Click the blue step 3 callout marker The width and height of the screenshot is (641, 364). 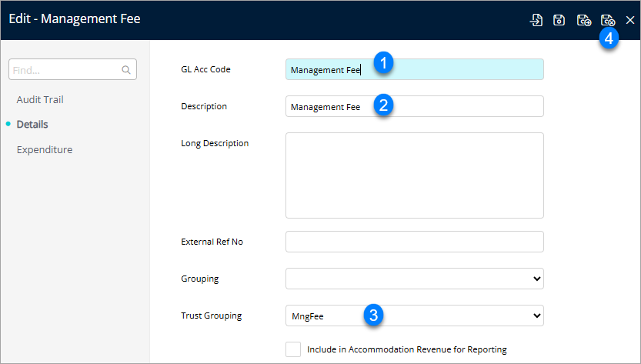373,314
